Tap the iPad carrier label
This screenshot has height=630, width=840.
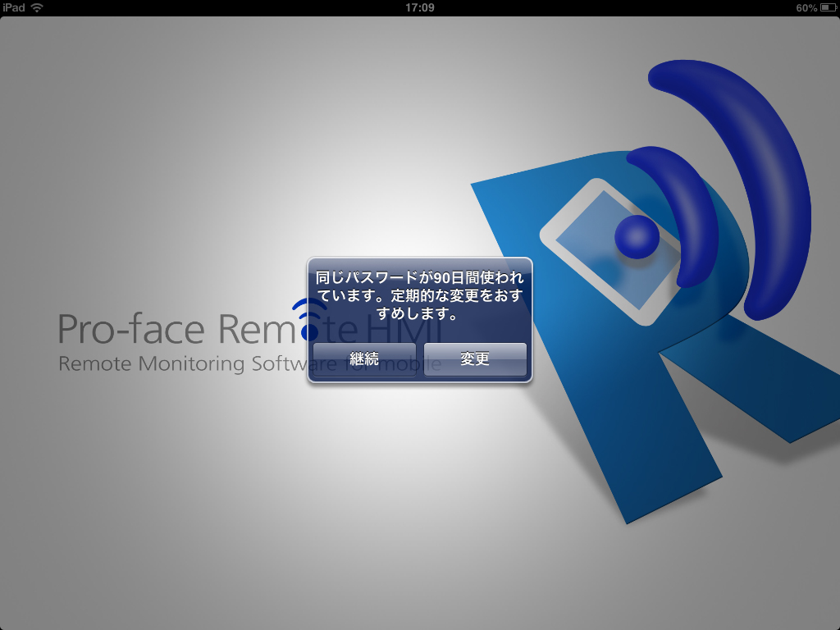click(x=15, y=7)
